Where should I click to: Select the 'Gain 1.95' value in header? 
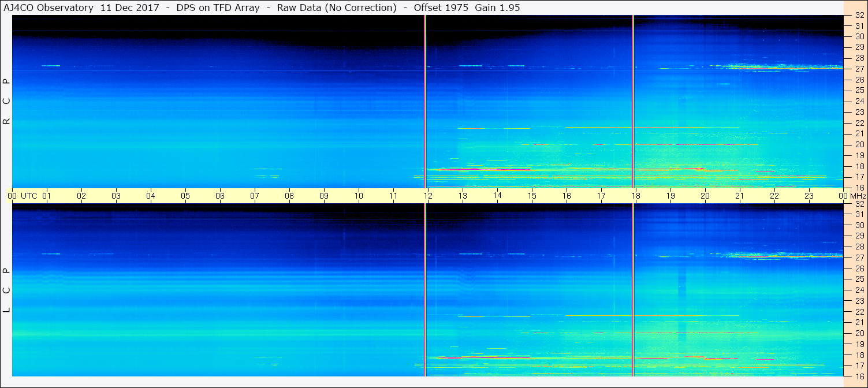[x=498, y=8]
